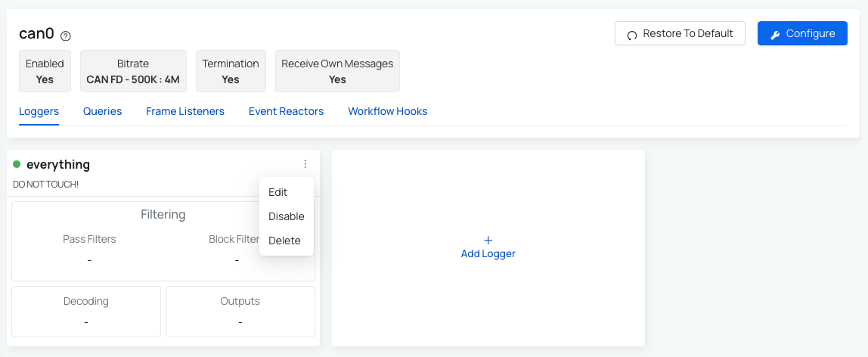The width and height of the screenshot is (868, 357).
Task: Open the Outputs panel of everything logger
Action: (x=240, y=311)
